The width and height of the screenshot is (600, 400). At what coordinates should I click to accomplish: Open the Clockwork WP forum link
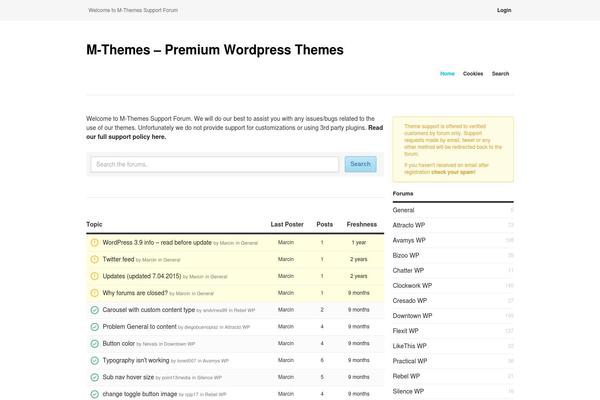(x=412, y=286)
